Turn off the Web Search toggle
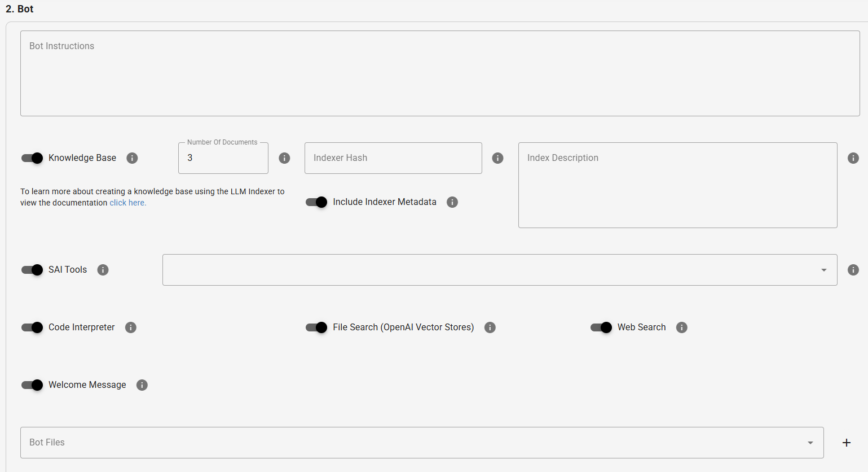This screenshot has width=868, height=472. point(601,327)
